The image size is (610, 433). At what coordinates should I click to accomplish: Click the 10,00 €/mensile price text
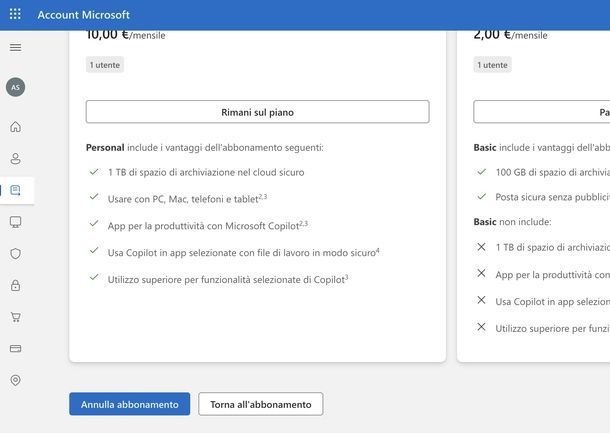126,35
